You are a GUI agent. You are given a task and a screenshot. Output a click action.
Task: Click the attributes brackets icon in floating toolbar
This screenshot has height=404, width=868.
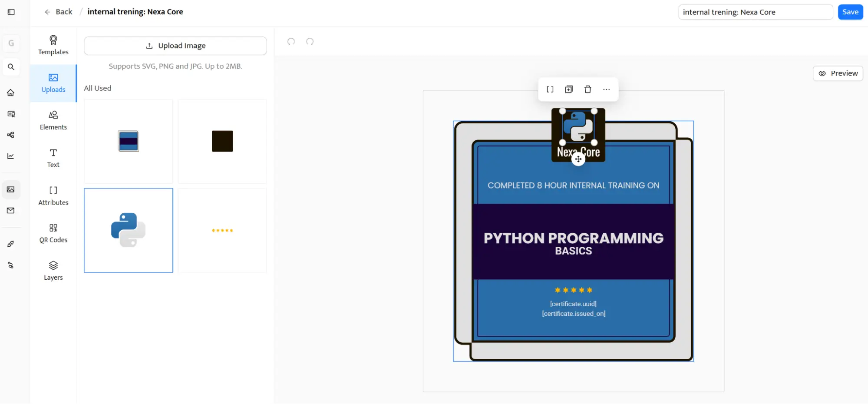(550, 89)
